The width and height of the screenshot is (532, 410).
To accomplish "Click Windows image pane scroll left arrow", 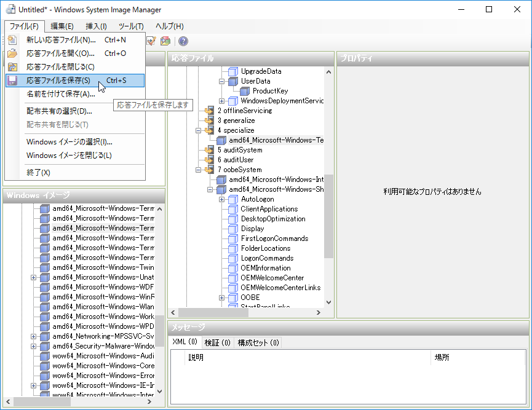I will pos(8,402).
